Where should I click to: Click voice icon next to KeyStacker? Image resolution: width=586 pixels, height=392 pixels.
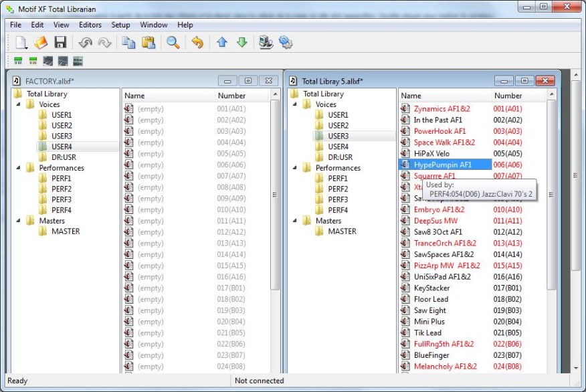pos(405,288)
